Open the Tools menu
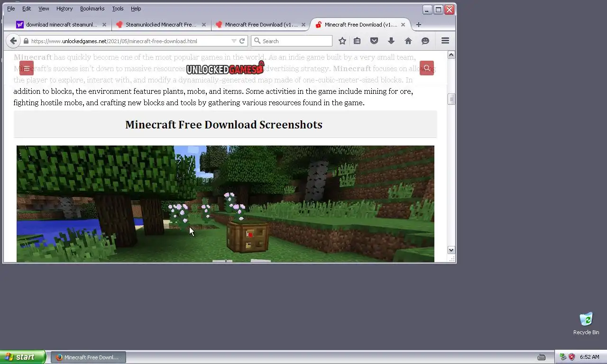 (x=118, y=9)
